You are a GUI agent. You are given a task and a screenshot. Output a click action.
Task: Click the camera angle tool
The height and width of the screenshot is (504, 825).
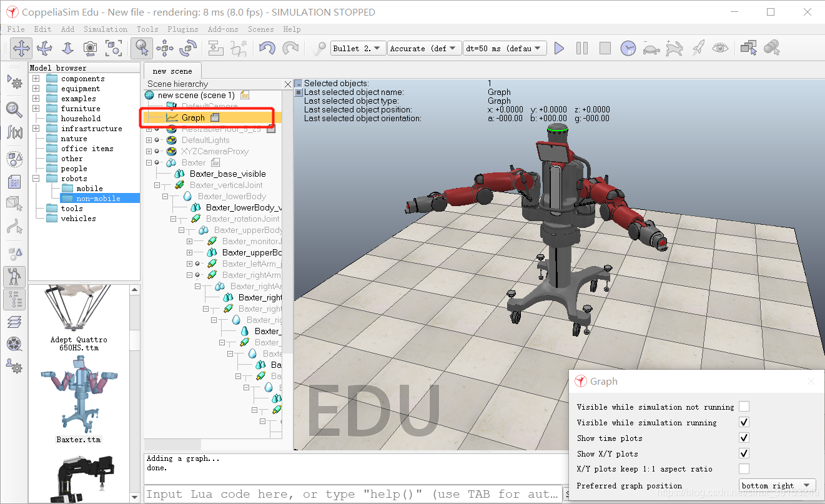coord(91,48)
